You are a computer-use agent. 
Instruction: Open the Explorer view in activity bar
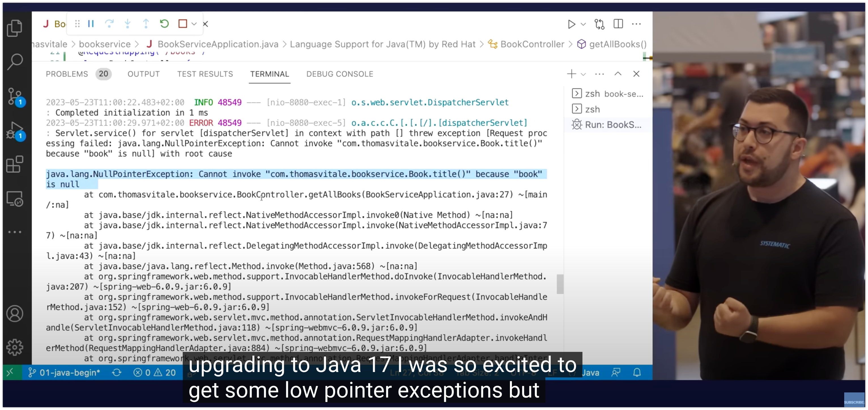tap(14, 28)
